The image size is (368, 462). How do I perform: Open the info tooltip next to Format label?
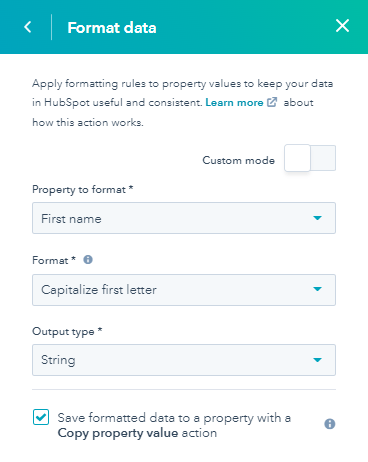[x=88, y=260]
